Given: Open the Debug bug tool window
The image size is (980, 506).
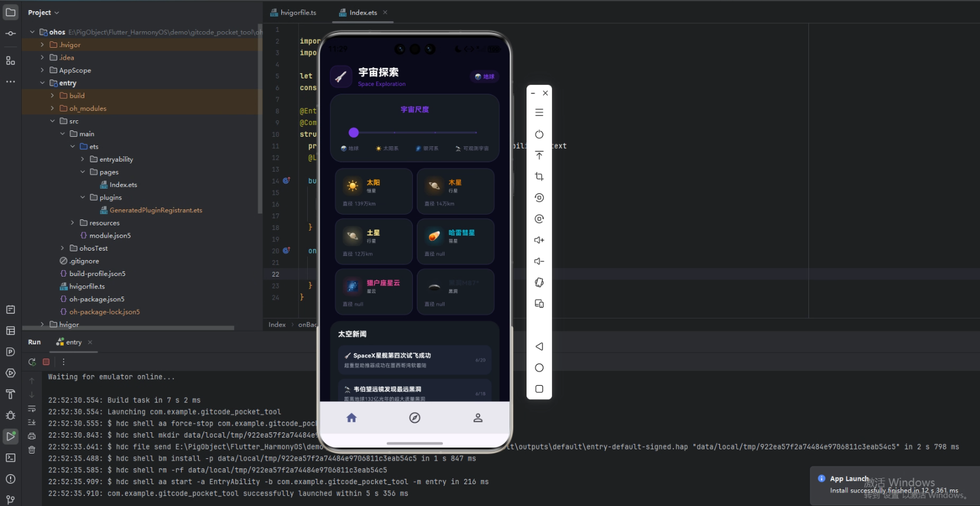Looking at the screenshot, I should click(x=11, y=415).
